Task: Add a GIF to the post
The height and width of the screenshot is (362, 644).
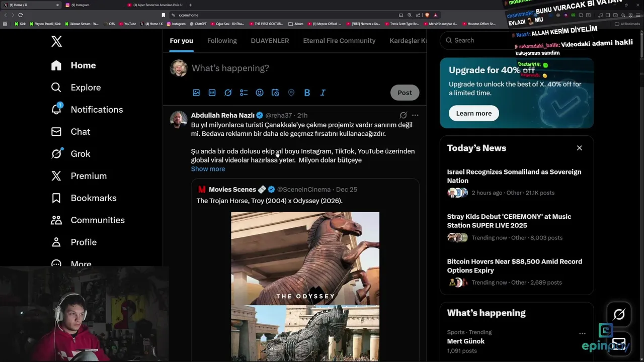Action: [x=212, y=93]
